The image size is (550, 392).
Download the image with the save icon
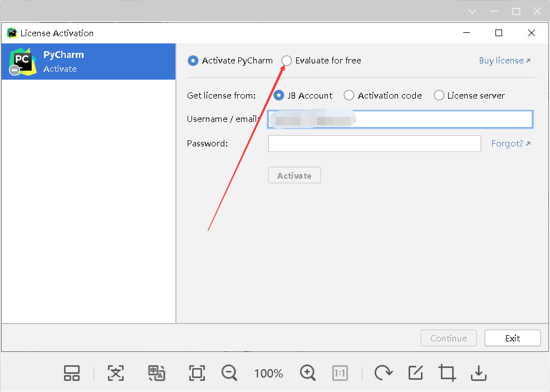coord(479,373)
